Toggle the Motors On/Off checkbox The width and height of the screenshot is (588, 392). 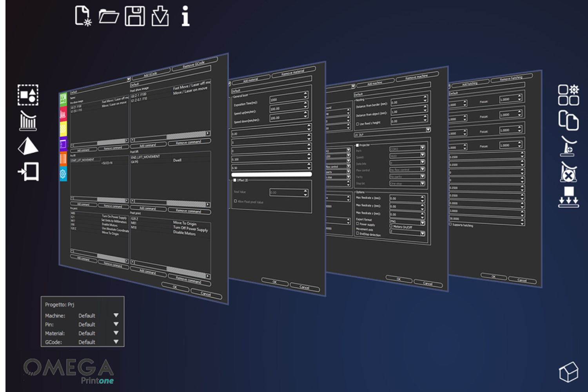point(391,226)
